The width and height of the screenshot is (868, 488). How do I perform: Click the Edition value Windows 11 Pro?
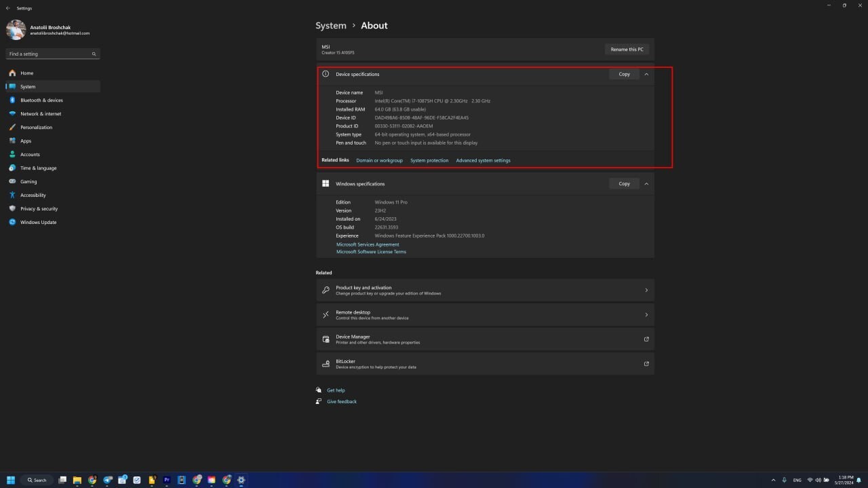coord(391,202)
